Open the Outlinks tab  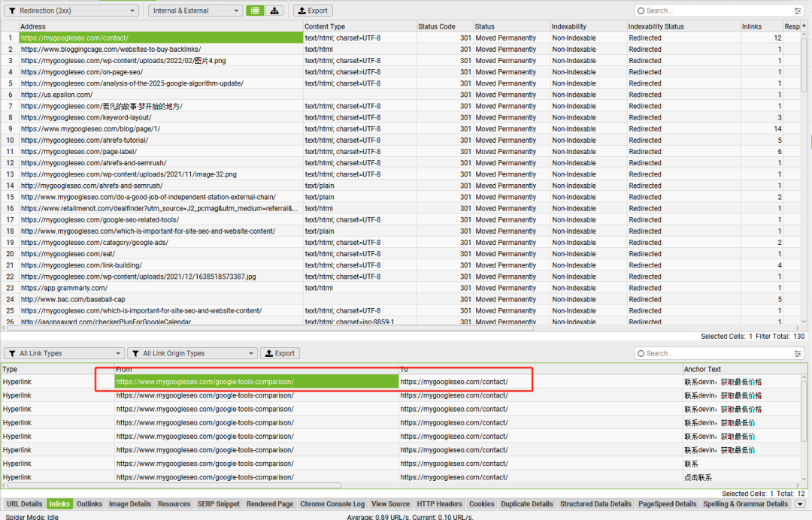click(x=89, y=504)
